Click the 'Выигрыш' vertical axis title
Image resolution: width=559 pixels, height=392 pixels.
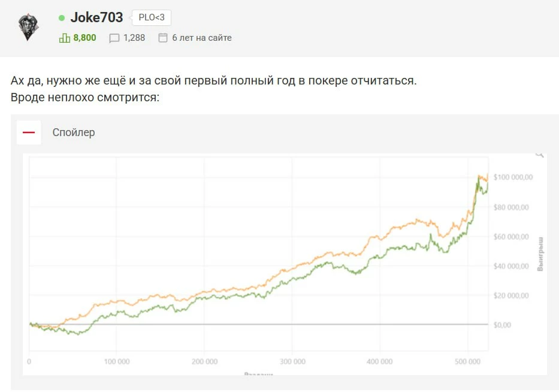540,254
